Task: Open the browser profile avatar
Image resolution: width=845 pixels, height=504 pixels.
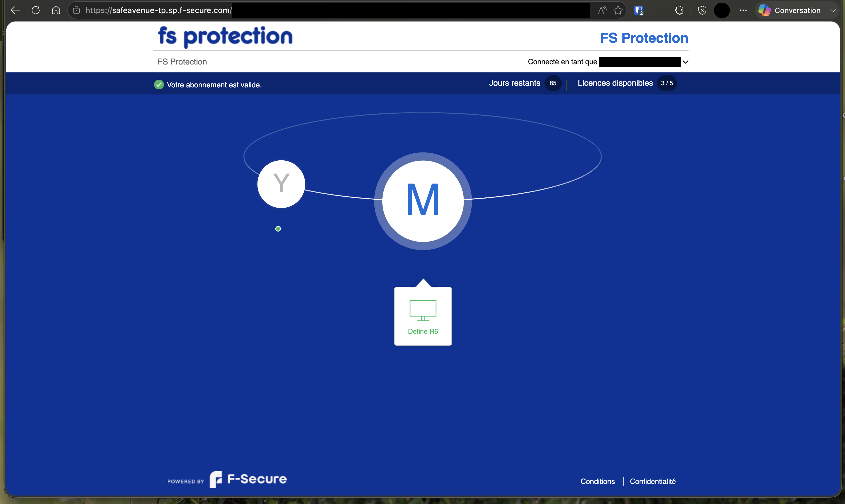Action: click(x=722, y=10)
